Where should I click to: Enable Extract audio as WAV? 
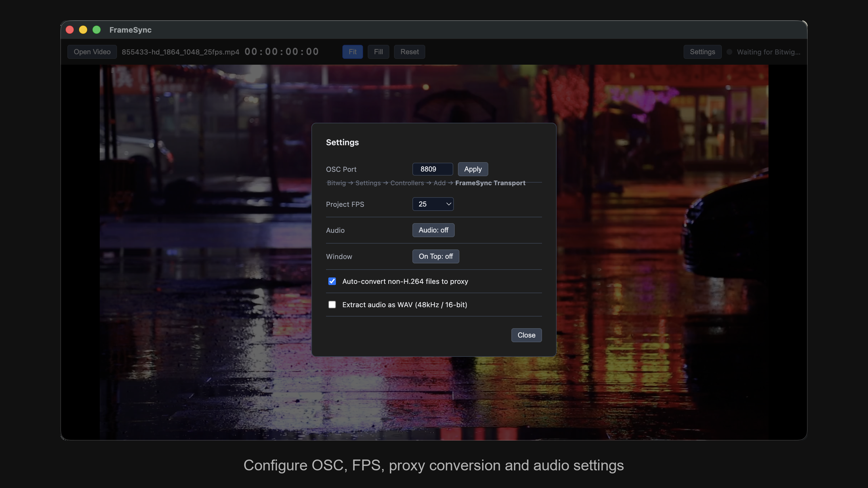pos(332,304)
